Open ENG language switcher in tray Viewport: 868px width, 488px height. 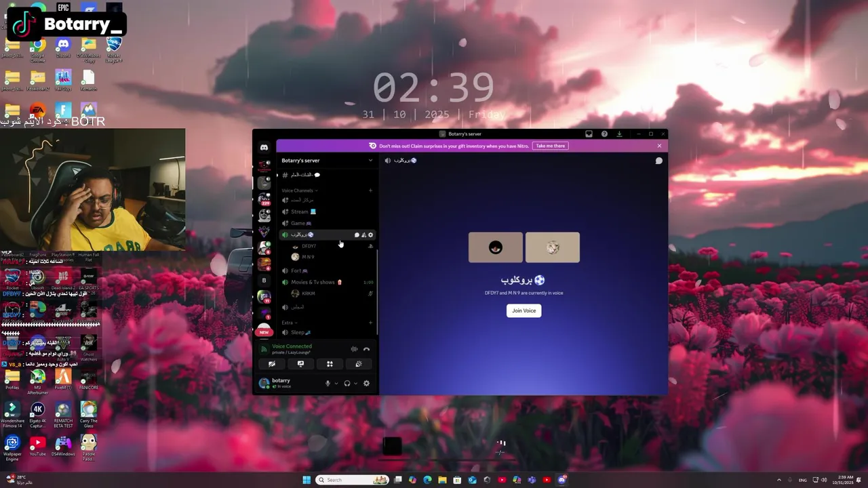[802, 480]
